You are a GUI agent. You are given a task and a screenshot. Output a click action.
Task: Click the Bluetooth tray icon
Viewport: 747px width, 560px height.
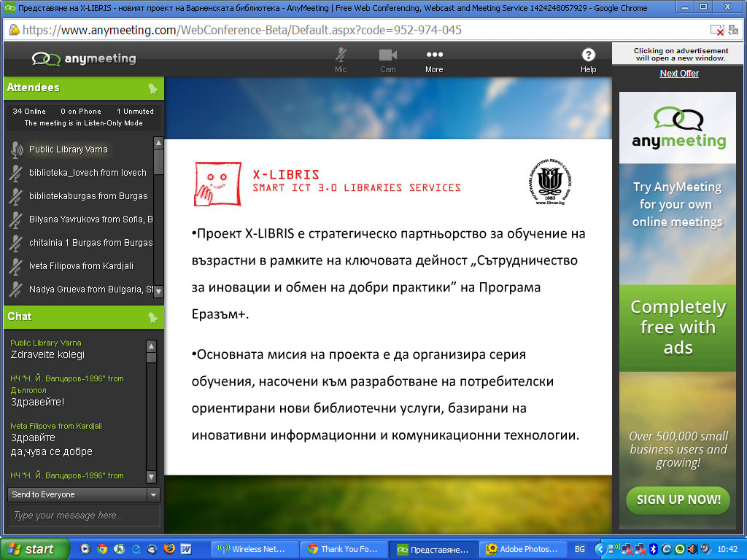point(654,549)
